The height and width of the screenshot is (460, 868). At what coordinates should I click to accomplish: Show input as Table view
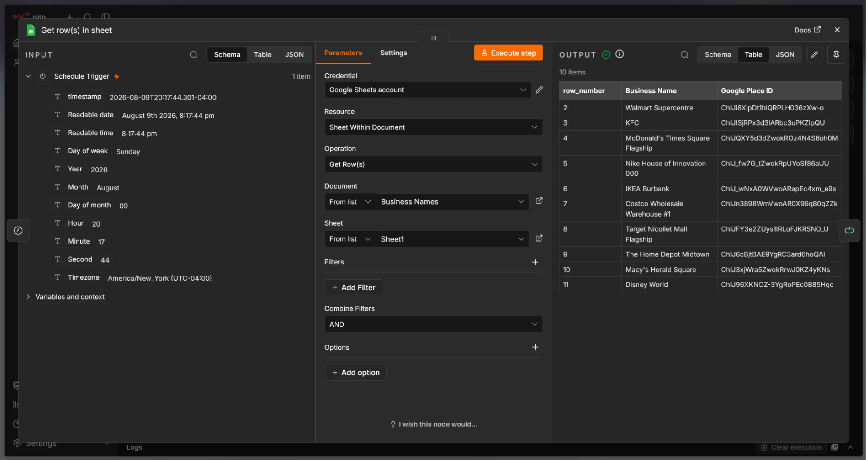(x=262, y=55)
